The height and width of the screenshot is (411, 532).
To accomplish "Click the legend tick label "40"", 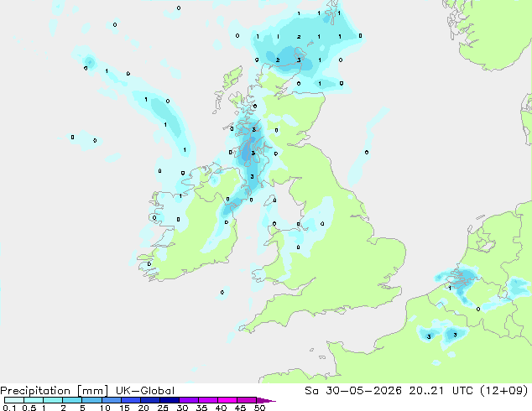I will pyautogui.click(x=221, y=408).
